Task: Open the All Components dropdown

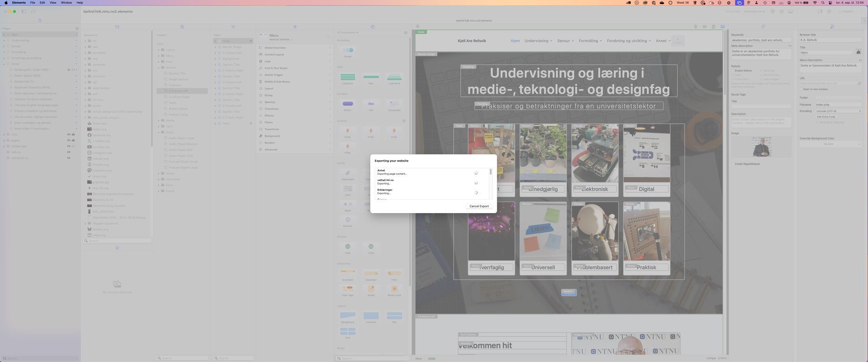Action: (x=347, y=33)
